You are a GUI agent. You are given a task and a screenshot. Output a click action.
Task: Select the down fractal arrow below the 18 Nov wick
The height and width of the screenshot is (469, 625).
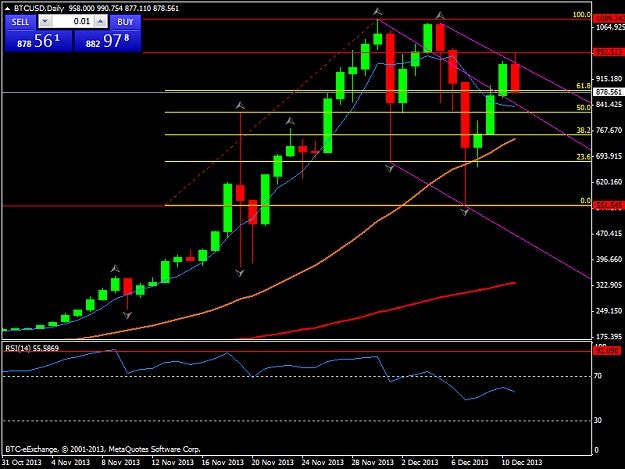tap(240, 273)
